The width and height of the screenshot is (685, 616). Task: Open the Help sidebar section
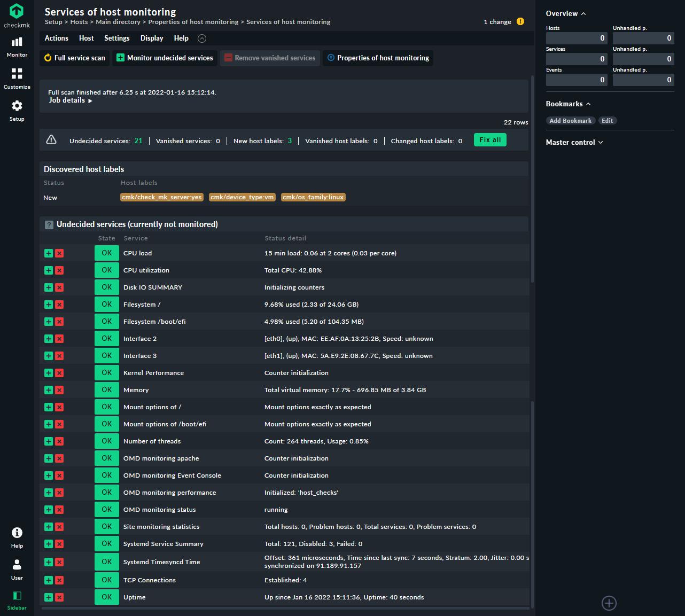17,537
